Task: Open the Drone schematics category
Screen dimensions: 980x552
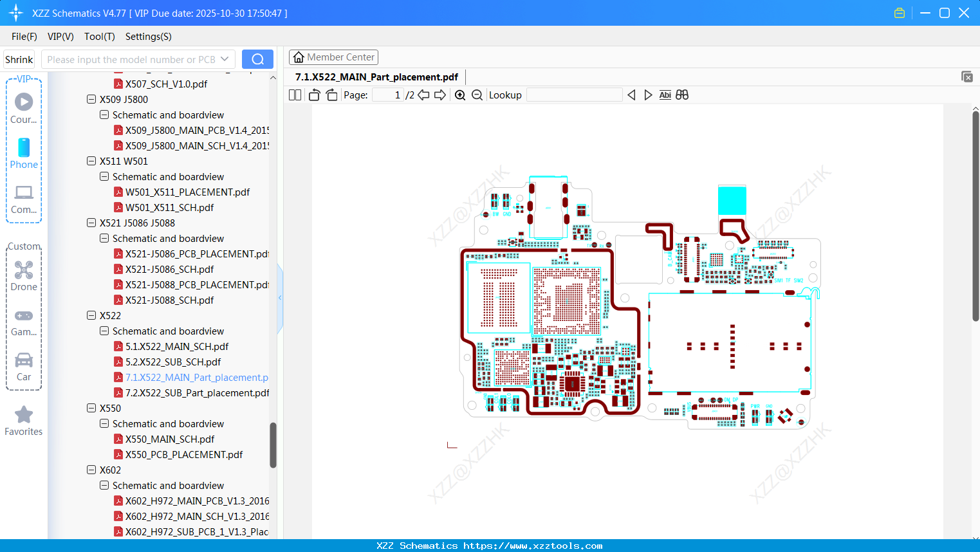Action: tap(23, 275)
